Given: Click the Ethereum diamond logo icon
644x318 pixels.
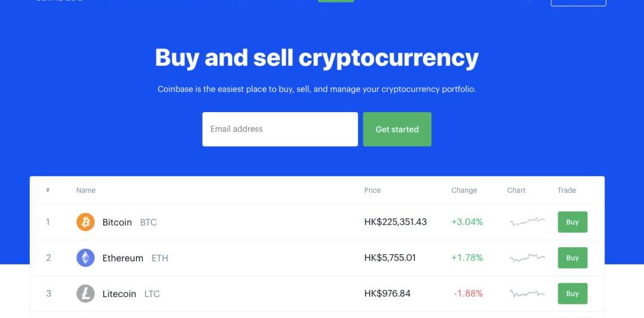Looking at the screenshot, I should [x=86, y=258].
